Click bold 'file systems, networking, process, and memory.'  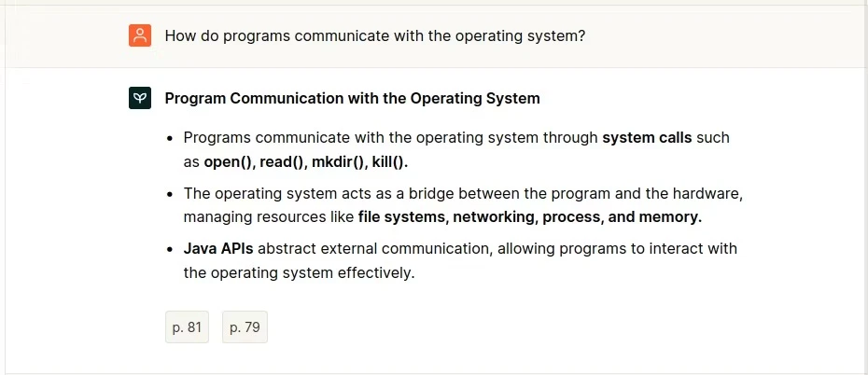529,217
